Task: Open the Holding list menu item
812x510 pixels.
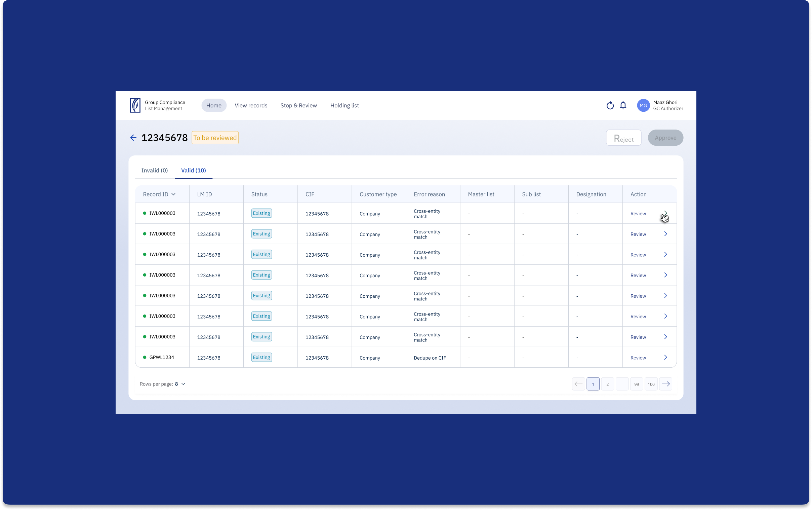Action: [x=344, y=106]
